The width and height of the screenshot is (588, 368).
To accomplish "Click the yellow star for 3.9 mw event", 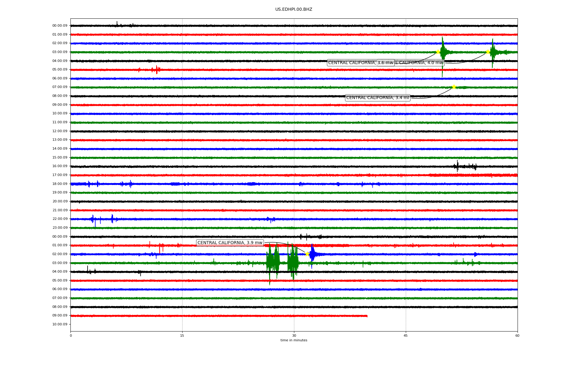I will click(x=307, y=254).
